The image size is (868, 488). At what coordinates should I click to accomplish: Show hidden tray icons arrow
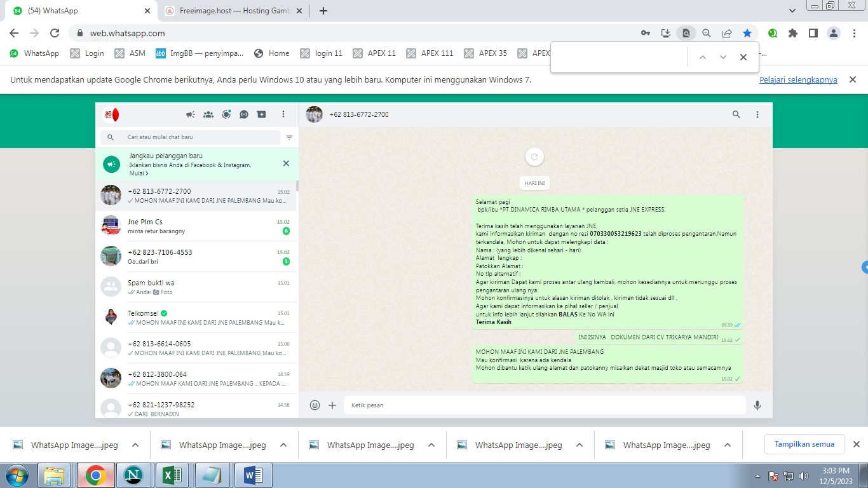click(757, 476)
